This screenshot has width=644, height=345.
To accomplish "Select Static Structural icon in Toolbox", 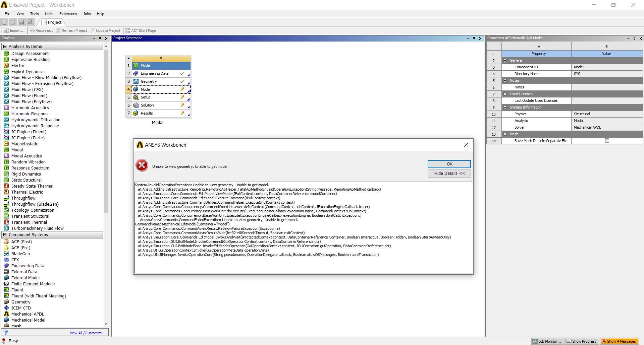I will (x=6, y=180).
